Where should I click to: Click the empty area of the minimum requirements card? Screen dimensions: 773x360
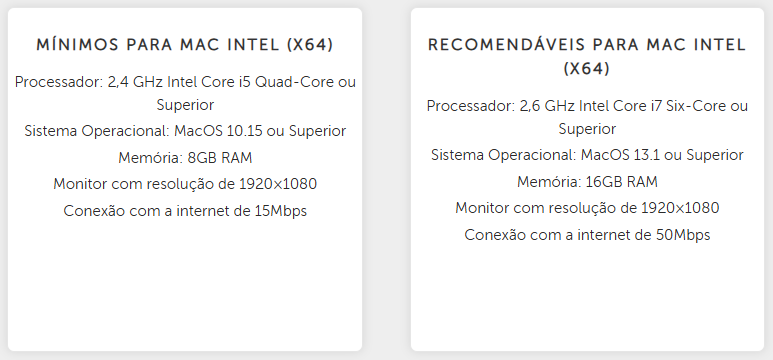point(185,286)
